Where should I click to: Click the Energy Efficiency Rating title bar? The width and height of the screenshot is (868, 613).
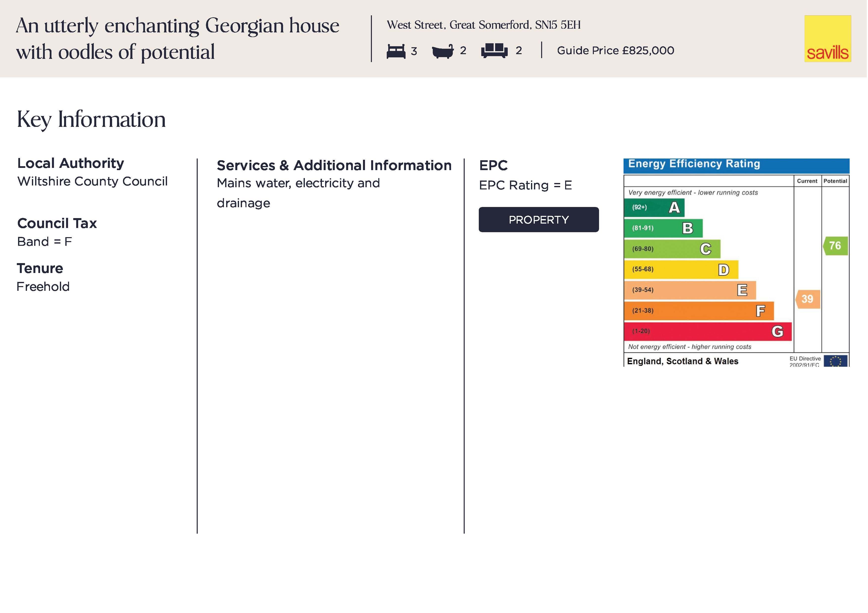pyautogui.click(x=737, y=166)
